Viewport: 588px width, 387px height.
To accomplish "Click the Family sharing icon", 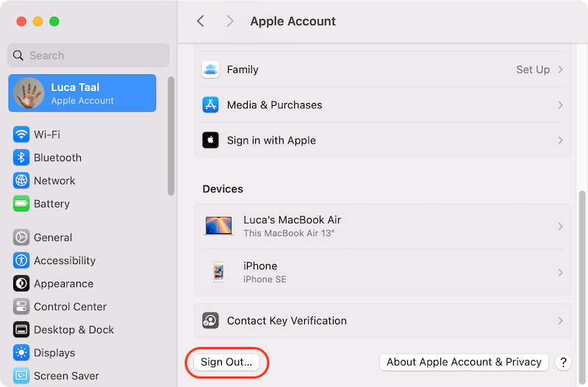I will click(x=210, y=69).
